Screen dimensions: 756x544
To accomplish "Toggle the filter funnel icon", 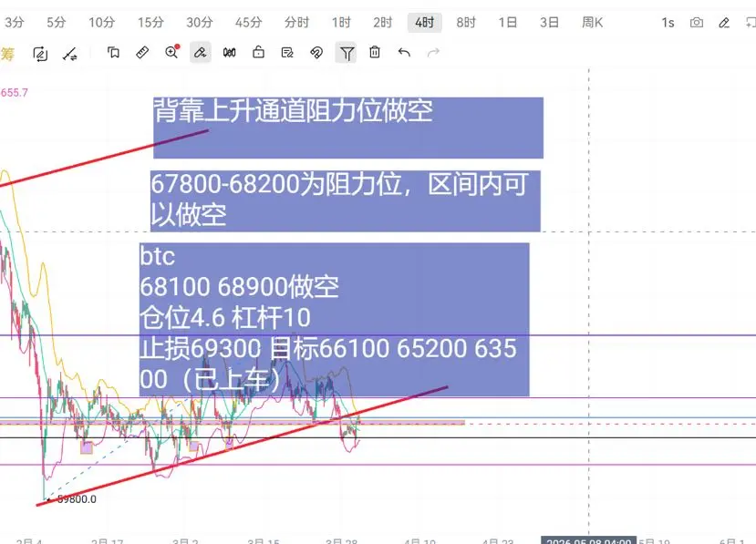I will click(347, 53).
